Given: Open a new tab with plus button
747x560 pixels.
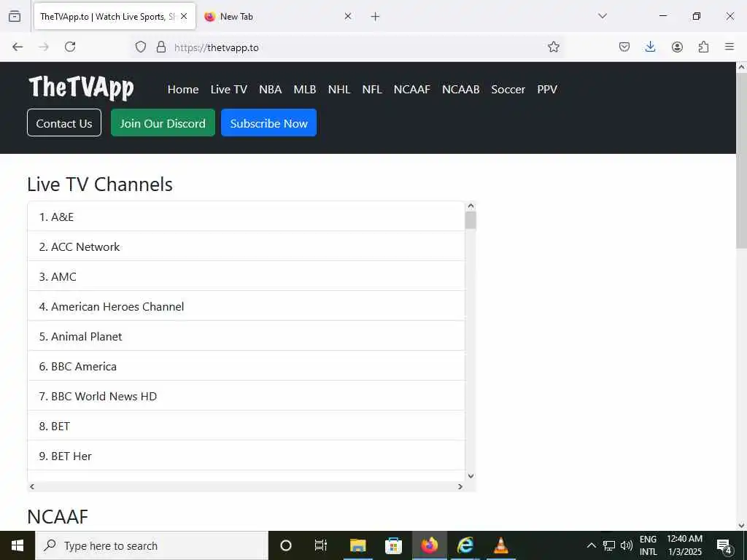Looking at the screenshot, I should pos(376,17).
